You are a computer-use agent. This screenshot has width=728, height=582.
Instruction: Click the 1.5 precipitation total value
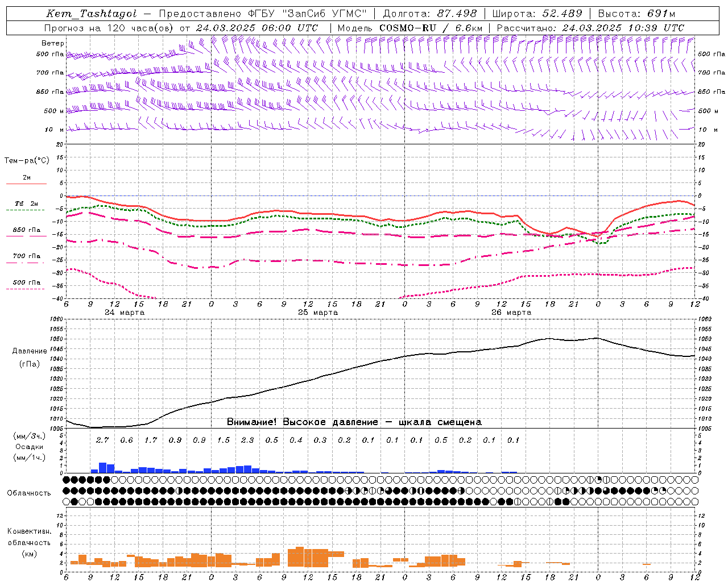223,440
